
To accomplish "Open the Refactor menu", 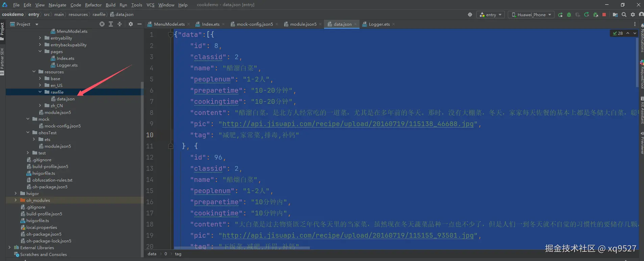I will pos(93,5).
